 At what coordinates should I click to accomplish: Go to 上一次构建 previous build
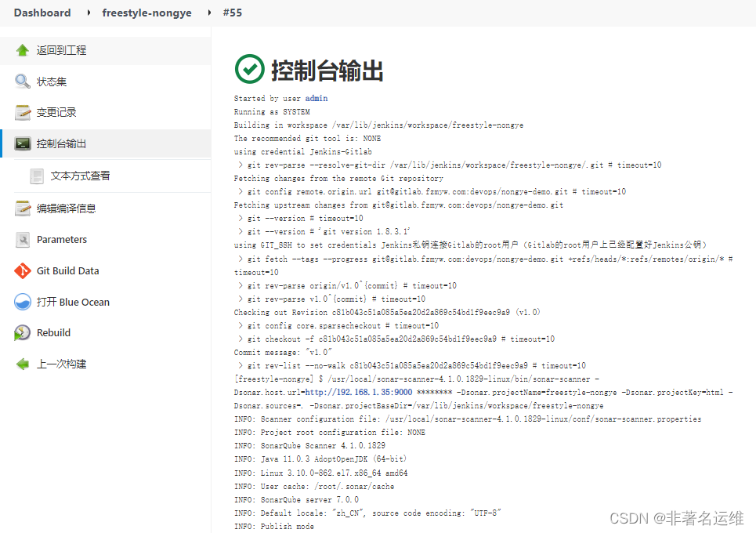pos(61,364)
